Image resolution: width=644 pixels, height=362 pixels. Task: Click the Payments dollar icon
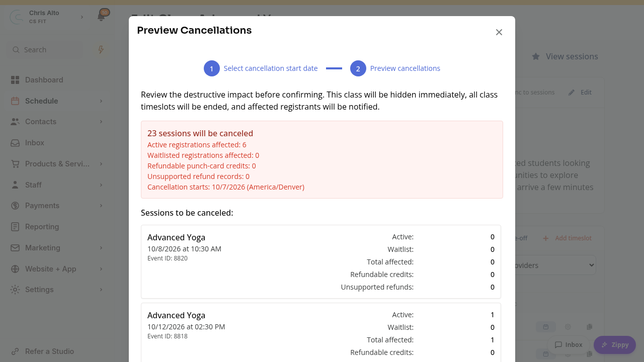[15, 206]
